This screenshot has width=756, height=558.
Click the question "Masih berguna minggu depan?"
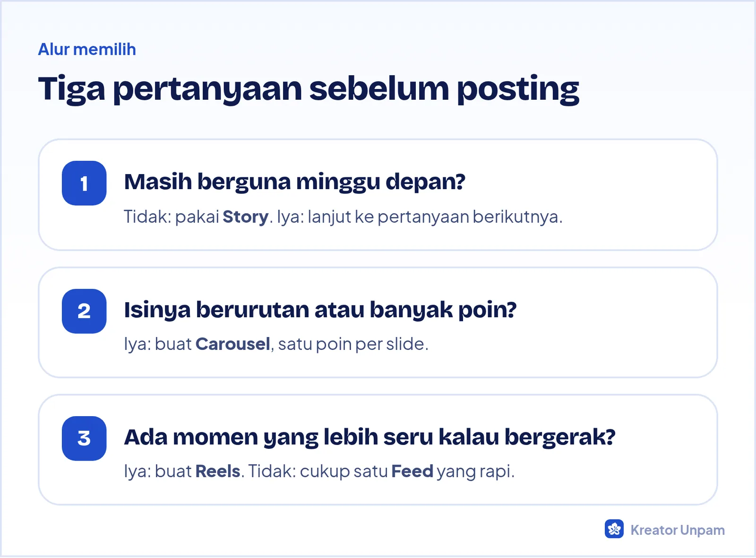pyautogui.click(x=295, y=183)
